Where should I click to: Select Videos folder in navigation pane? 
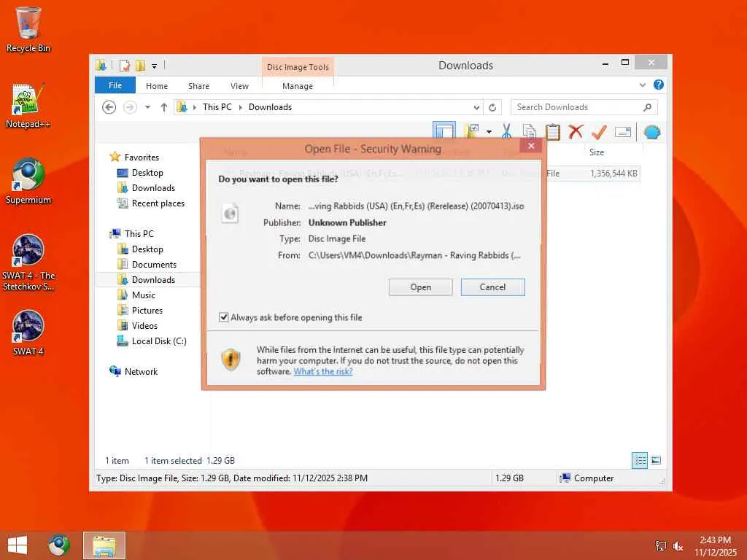tap(144, 326)
